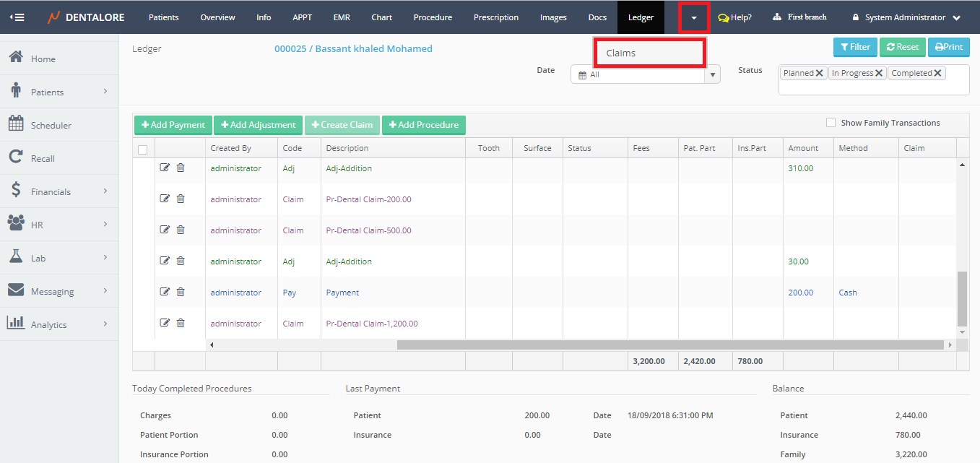Screen dimensions: 980x463
Task: Expand the Financials sidebar submenu
Action: click(x=105, y=191)
